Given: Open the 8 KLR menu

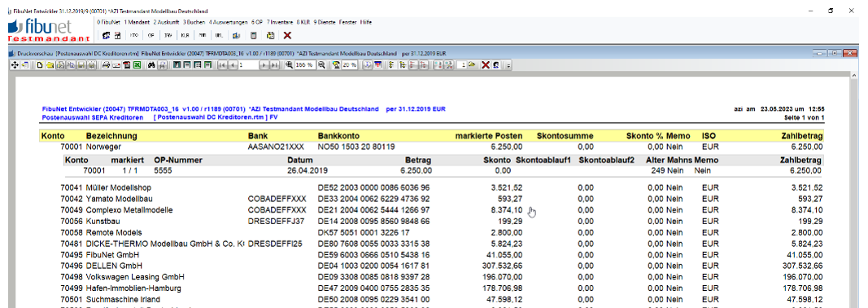Looking at the screenshot, I should [x=303, y=22].
